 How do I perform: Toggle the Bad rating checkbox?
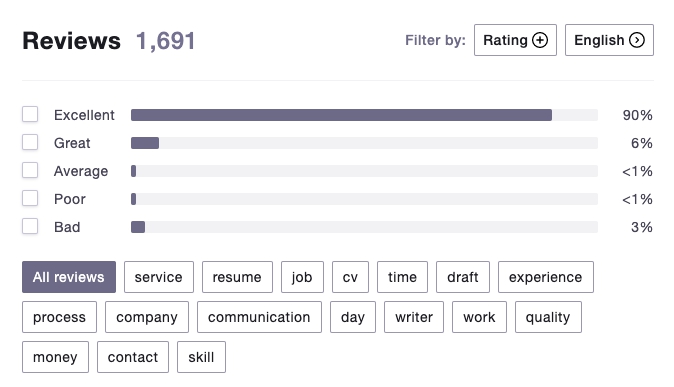coord(30,227)
